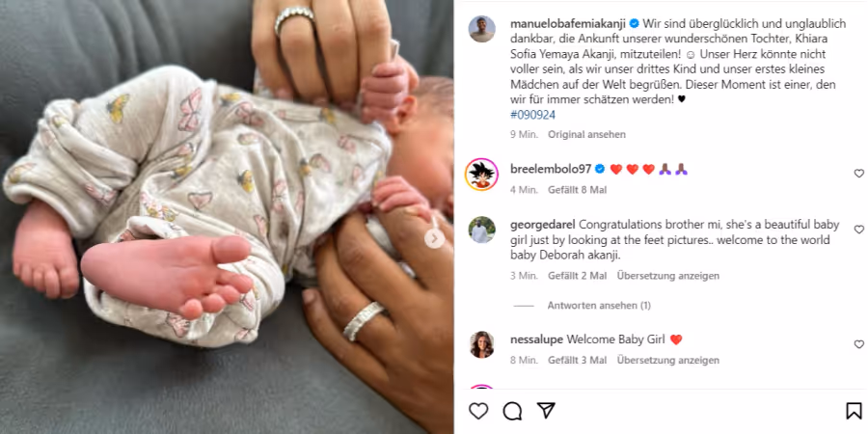Like the post with heart icon

coord(478,411)
